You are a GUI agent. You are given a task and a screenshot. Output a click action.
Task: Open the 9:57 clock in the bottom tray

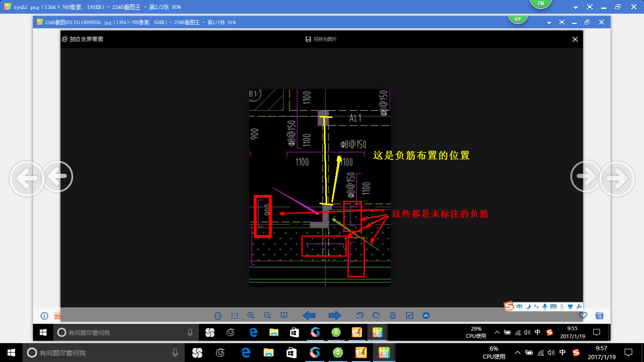coord(603,353)
